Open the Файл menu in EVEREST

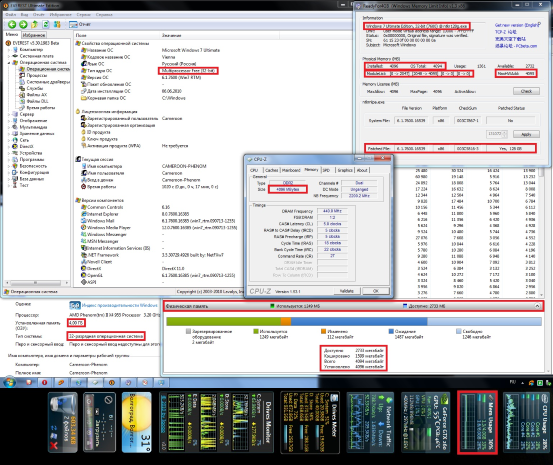click(11, 14)
